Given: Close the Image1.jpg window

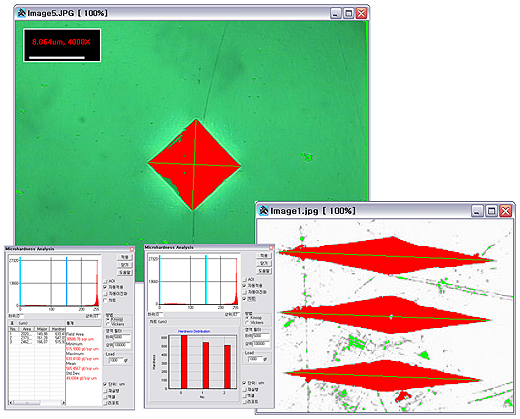Looking at the screenshot, I should pos(505,211).
